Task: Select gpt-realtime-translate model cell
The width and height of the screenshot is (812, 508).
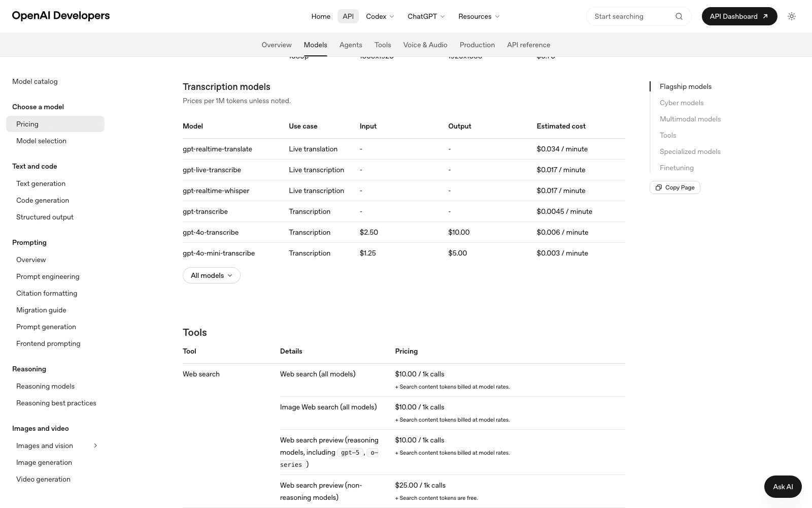Action: (x=217, y=149)
